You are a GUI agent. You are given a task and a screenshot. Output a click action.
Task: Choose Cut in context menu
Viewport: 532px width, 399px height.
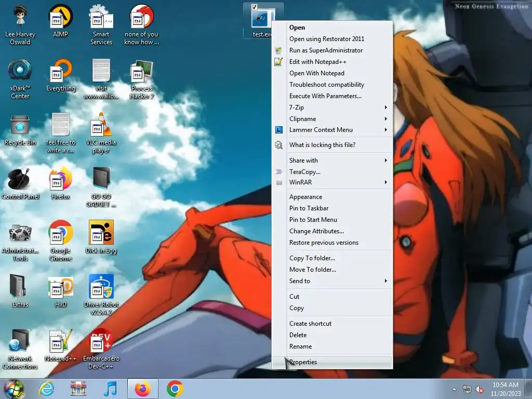(x=332, y=297)
